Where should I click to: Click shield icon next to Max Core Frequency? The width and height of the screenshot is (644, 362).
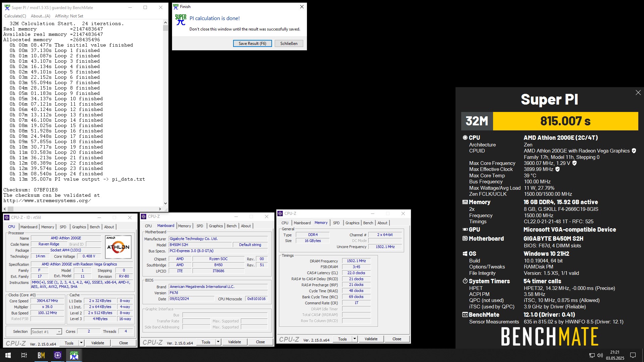pyautogui.click(x=574, y=163)
